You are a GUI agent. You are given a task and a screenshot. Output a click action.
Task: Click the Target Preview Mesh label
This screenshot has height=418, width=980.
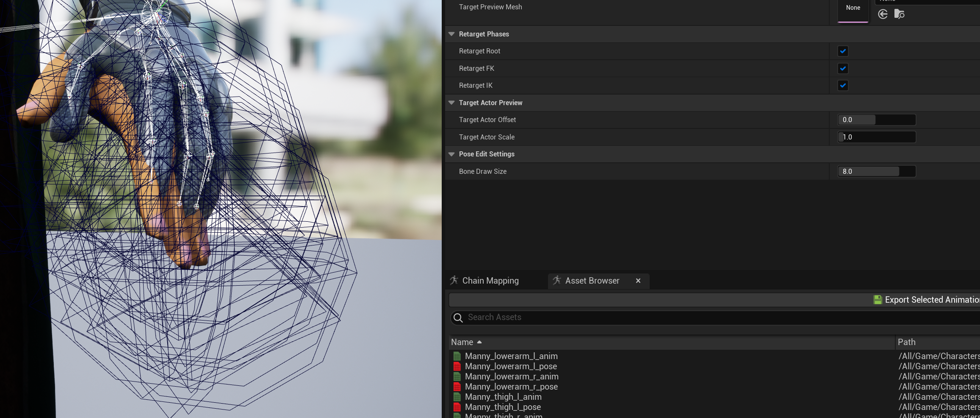click(x=490, y=7)
